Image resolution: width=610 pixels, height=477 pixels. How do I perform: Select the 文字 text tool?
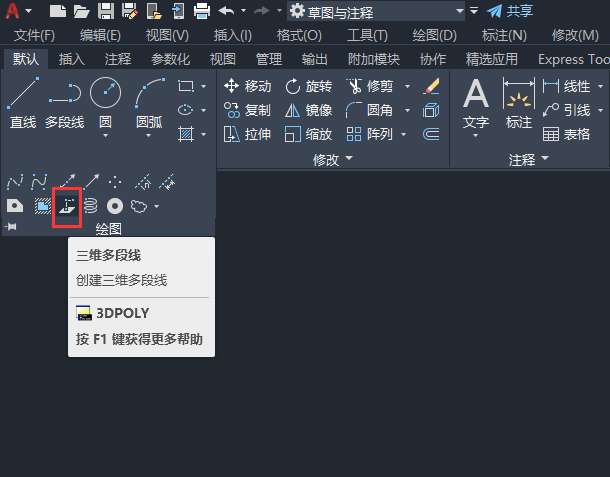(475, 104)
